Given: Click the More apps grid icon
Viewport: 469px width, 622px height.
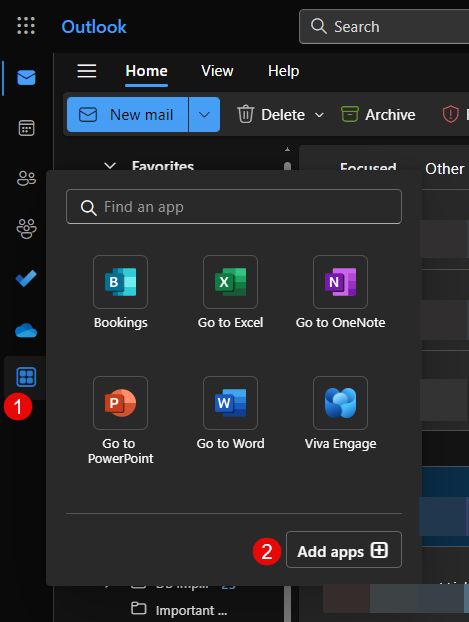Looking at the screenshot, I should click(26, 377).
